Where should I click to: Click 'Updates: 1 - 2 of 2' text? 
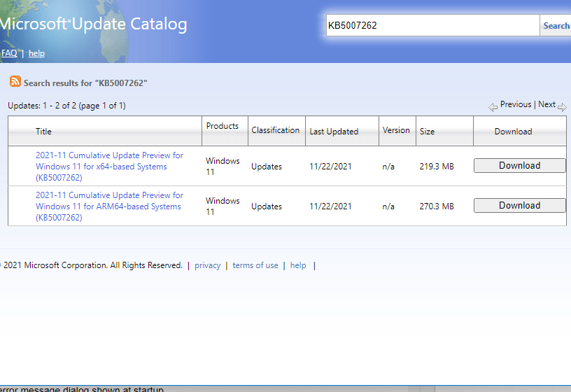click(42, 106)
